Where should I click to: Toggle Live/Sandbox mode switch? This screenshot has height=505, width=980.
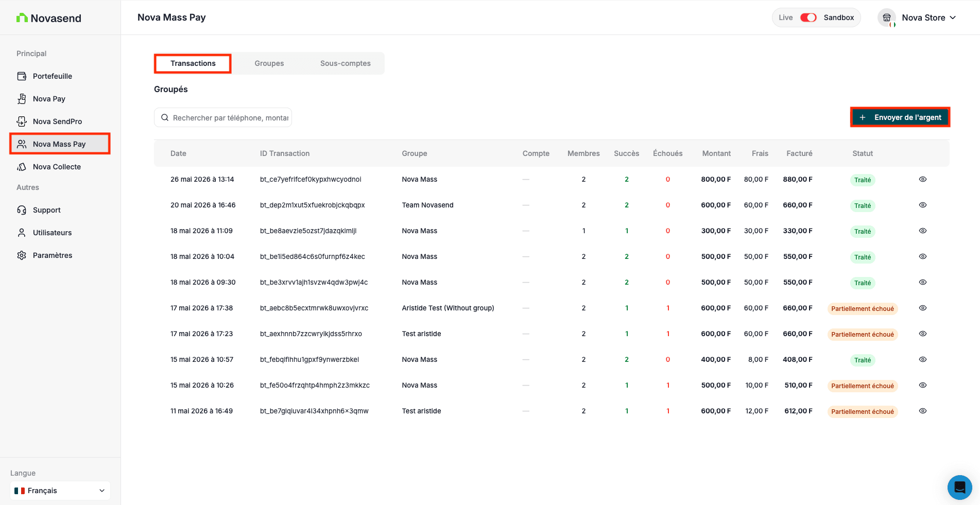click(x=808, y=18)
